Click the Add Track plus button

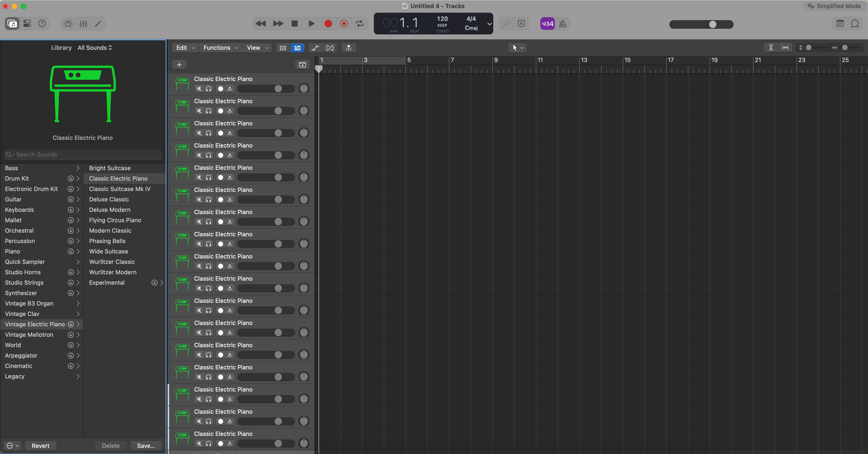pos(179,65)
